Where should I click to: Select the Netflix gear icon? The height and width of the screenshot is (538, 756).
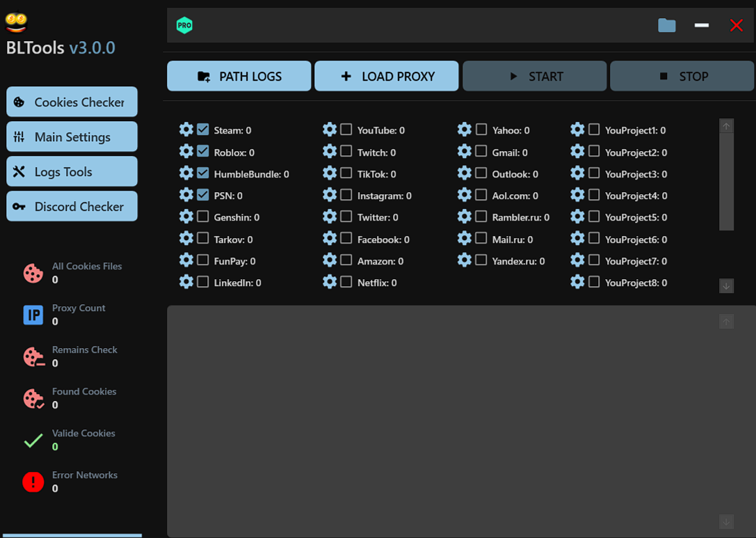point(330,282)
